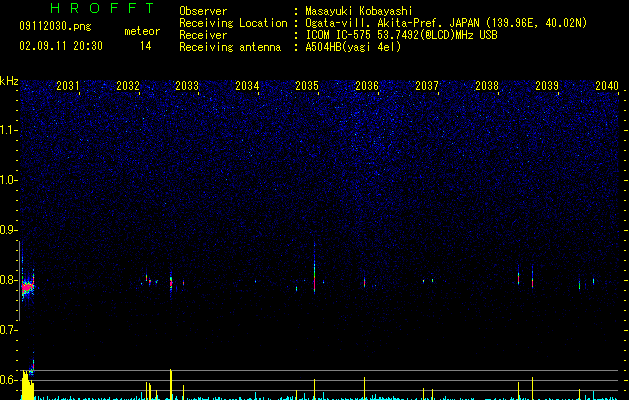The height and width of the screenshot is (400, 629).
Task: Click the 1.0 kHz frequency label
Action: pyautogui.click(x=8, y=180)
